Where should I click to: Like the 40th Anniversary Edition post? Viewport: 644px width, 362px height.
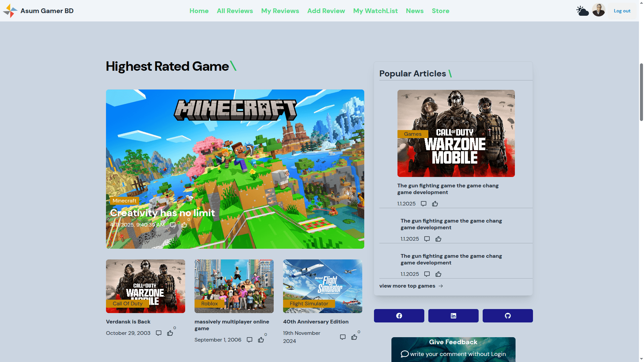click(354, 337)
